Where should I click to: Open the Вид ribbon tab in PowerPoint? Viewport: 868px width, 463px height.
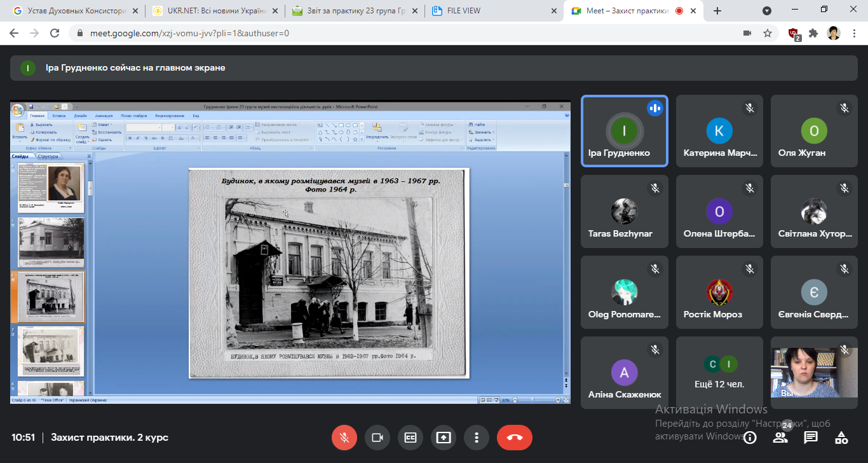[x=196, y=116]
